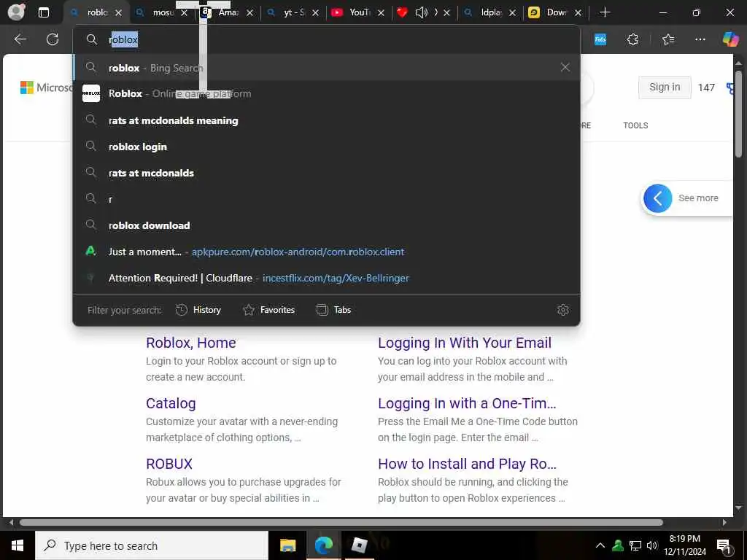This screenshot has width=747, height=560.
Task: Open the Edge profile avatar icon
Action: click(17, 12)
